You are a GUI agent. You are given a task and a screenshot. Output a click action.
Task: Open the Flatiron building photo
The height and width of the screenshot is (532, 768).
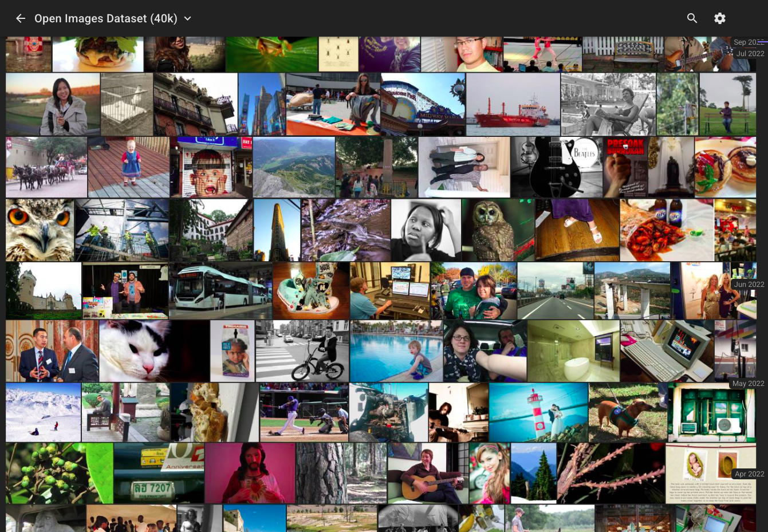(277, 230)
